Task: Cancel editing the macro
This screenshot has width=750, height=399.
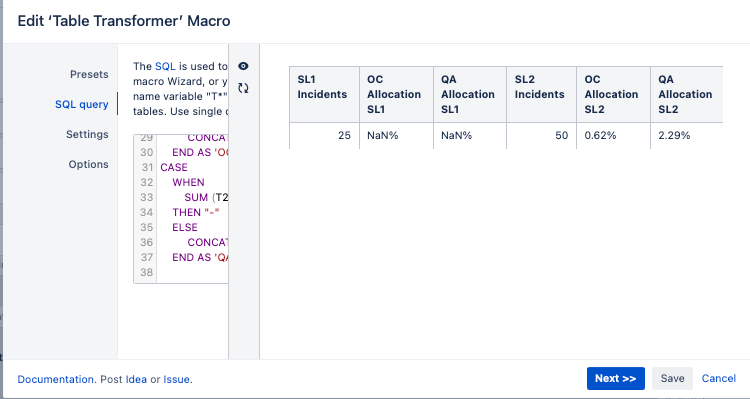Action: [718, 378]
